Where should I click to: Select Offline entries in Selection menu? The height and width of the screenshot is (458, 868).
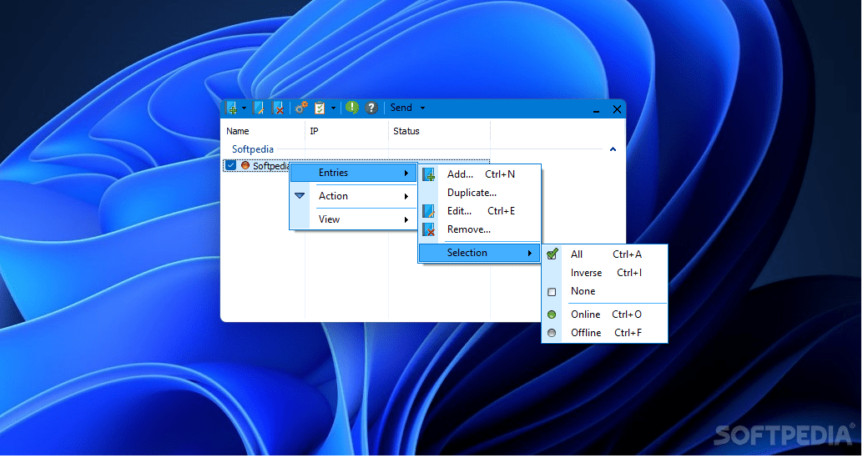(604, 333)
